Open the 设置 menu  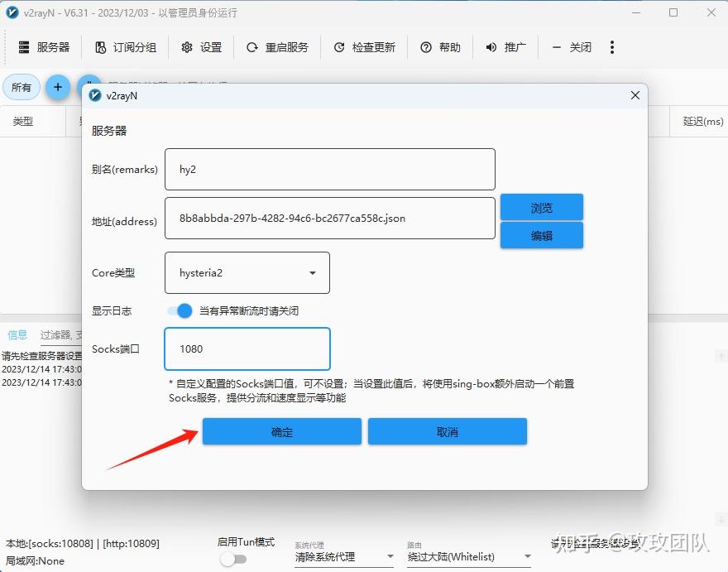[x=202, y=47]
